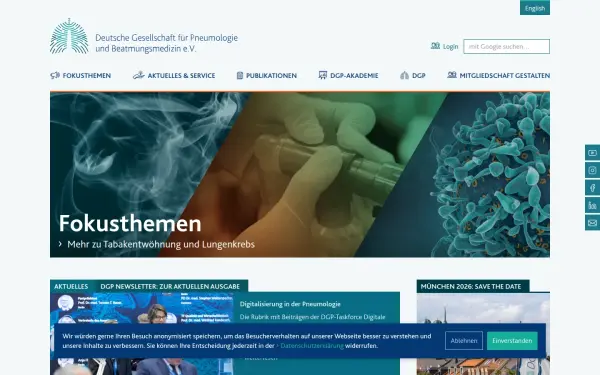
Task: Open the Instagram sidebar icon
Action: tap(592, 170)
